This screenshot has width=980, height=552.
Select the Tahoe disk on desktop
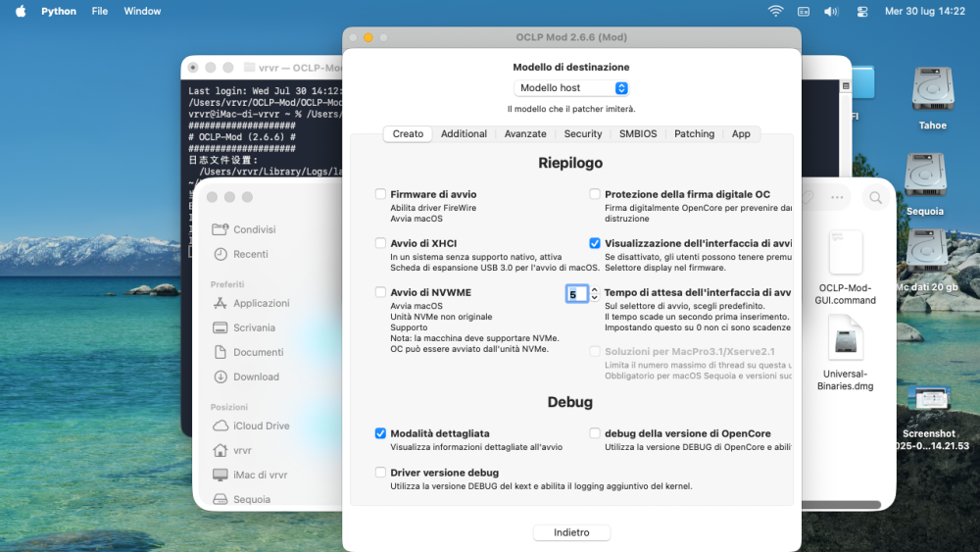(x=932, y=90)
